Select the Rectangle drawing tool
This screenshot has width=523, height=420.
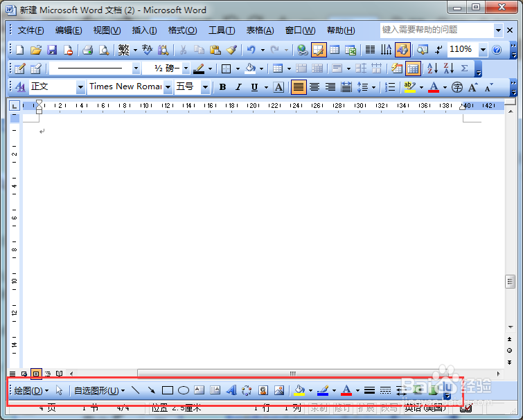click(168, 390)
